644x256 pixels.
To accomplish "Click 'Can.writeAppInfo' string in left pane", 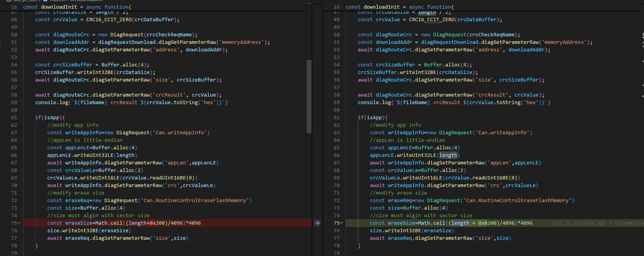I will coord(180,133).
